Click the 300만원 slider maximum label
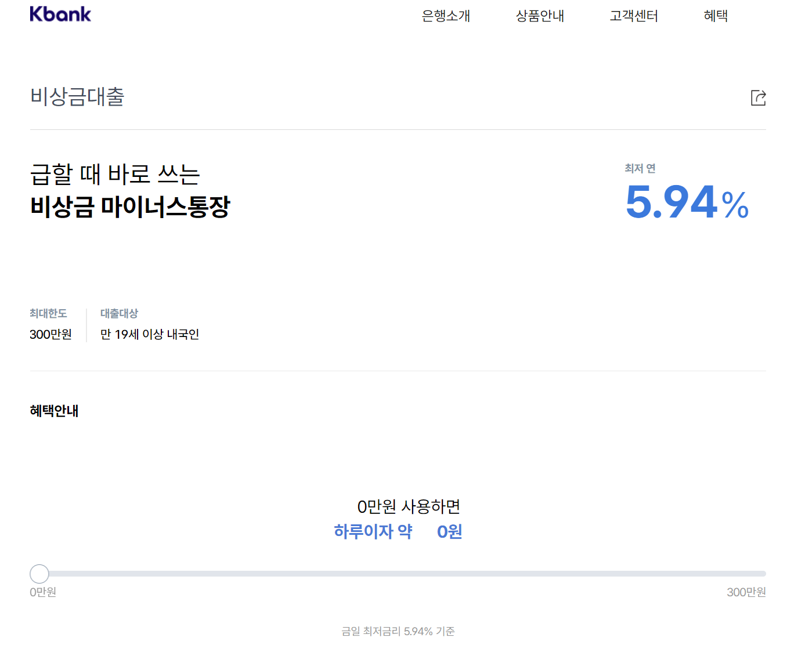This screenshot has height=663, width=812. (746, 592)
